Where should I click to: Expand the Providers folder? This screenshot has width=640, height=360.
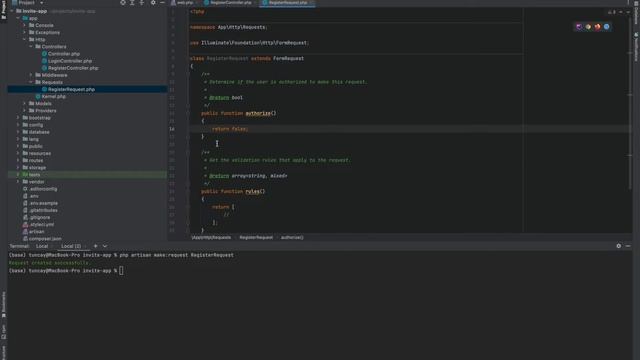[x=24, y=111]
